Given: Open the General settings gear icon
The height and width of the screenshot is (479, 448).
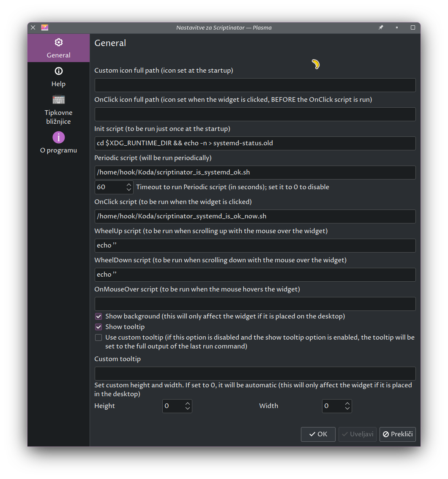Looking at the screenshot, I should [x=58, y=42].
